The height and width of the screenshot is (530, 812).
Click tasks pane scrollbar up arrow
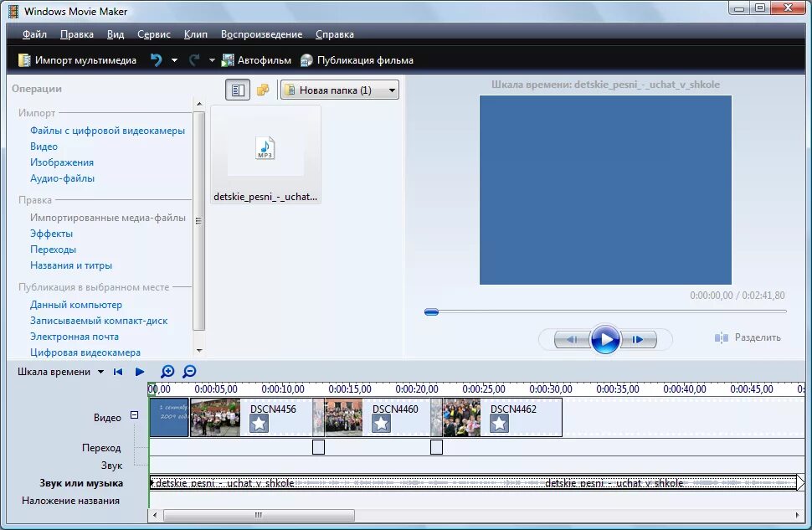point(199,104)
